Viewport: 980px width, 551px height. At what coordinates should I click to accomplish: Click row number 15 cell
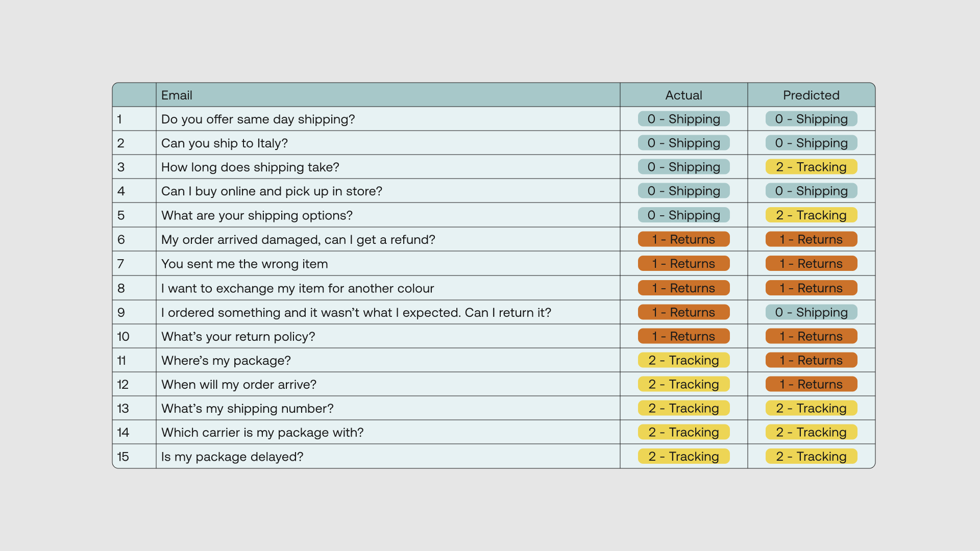123,457
